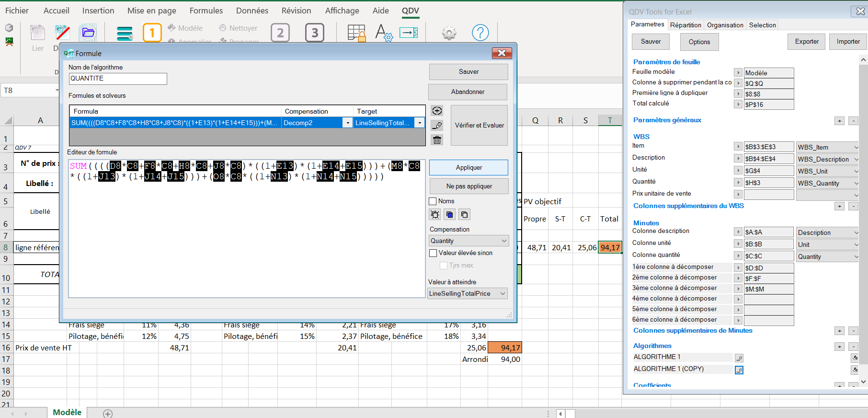This screenshot has height=418, width=868.
Task: Switch to the Répartition tab
Action: pos(685,25)
